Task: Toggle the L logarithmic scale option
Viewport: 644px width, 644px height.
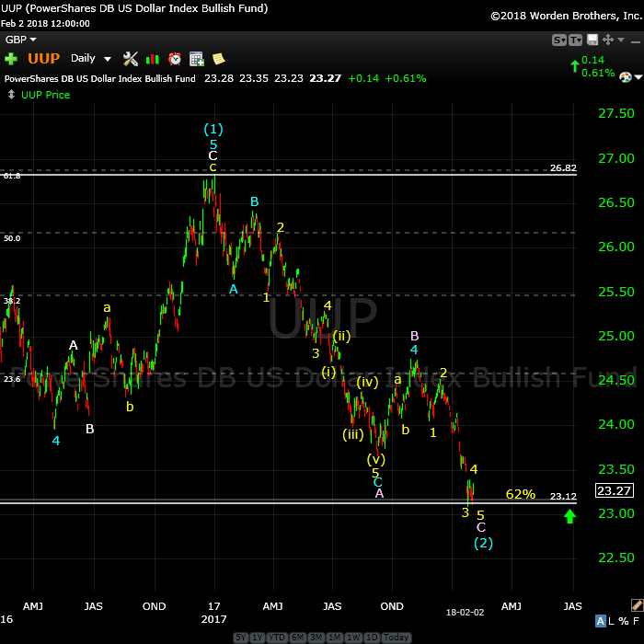Action: coord(611,621)
